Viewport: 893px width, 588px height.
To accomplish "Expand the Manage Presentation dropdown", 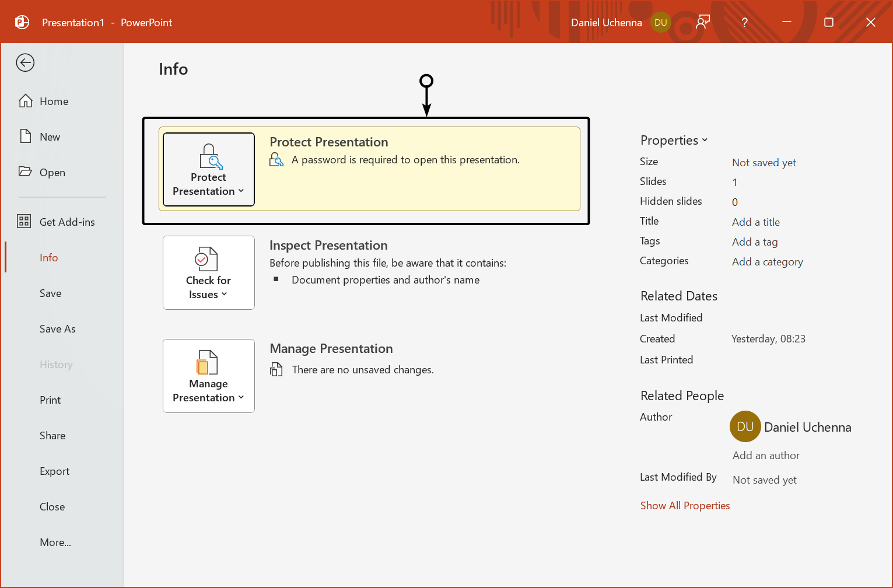I will coord(241,398).
